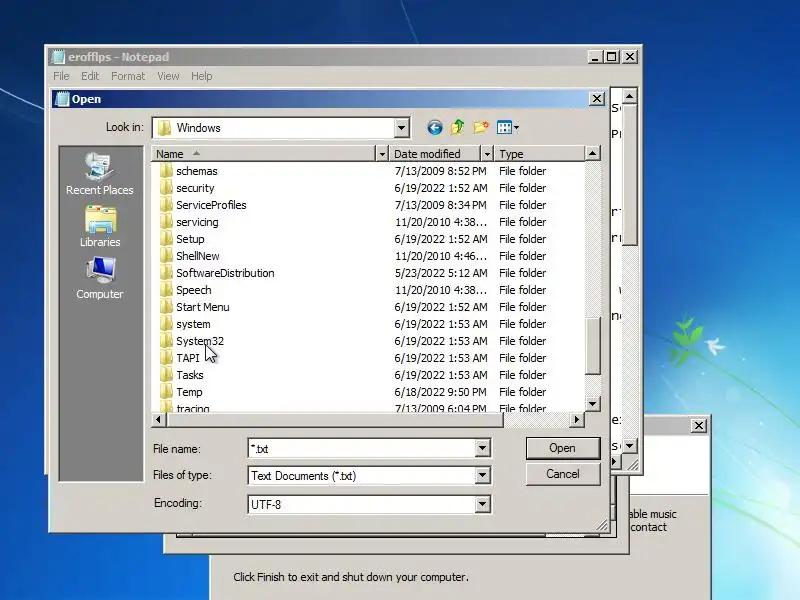
Task: Expand the Files of type dropdown
Action: click(482, 476)
